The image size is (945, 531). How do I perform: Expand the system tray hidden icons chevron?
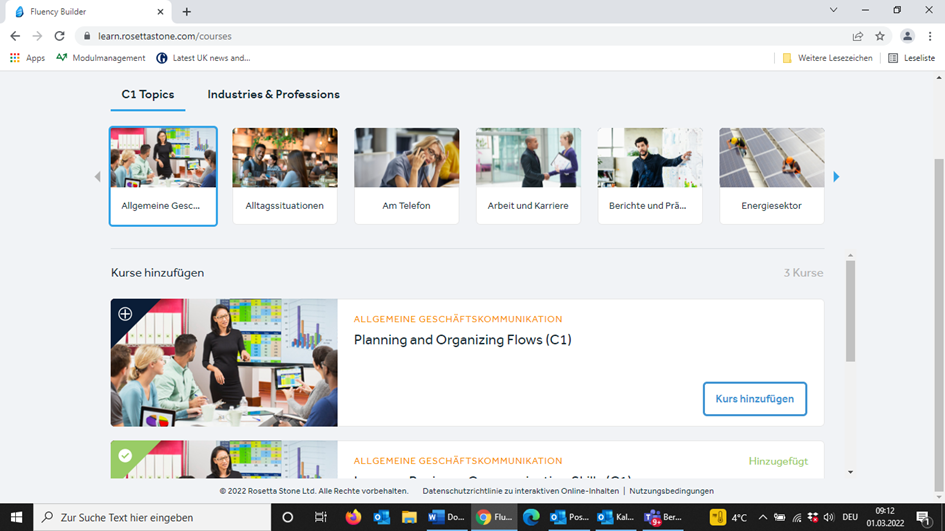(x=762, y=517)
